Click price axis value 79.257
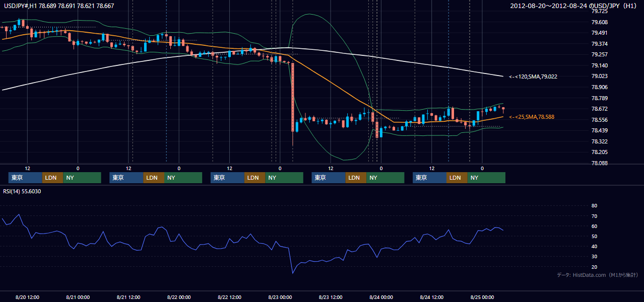Viewport: 644px width, 302px height. click(x=599, y=54)
